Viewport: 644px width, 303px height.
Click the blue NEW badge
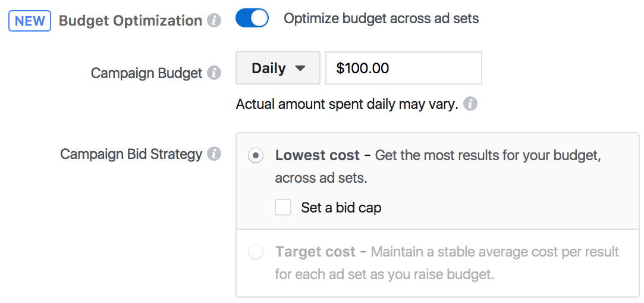click(x=30, y=21)
